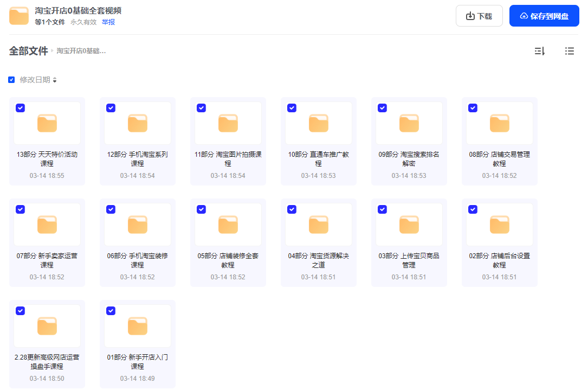Click folder name 2.28更新高级网店运营操盘手课程
The height and width of the screenshot is (390, 588).
tap(47, 361)
